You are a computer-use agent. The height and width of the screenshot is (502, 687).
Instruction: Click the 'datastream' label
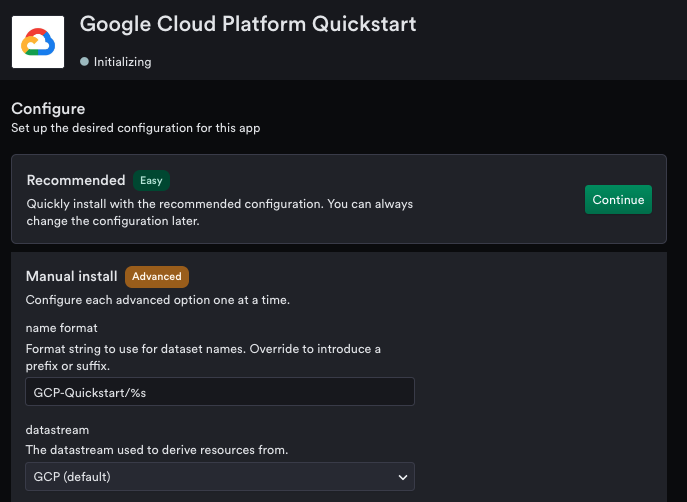[x=57, y=430]
